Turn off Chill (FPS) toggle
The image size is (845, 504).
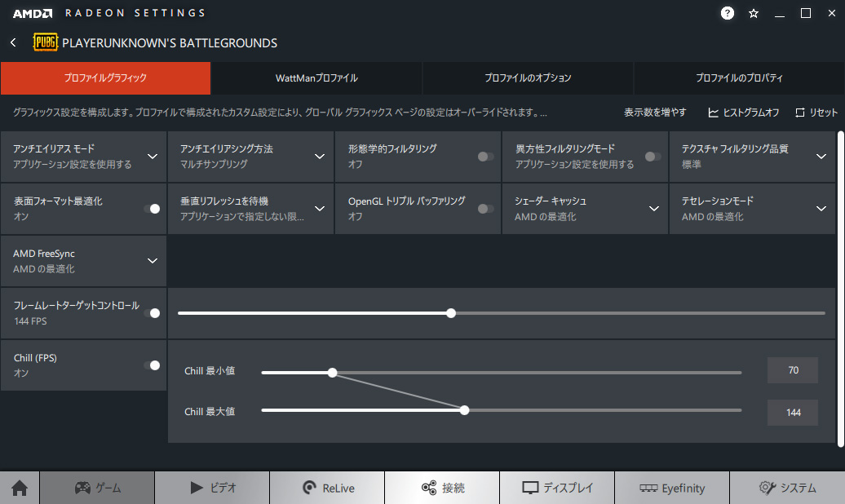152,365
